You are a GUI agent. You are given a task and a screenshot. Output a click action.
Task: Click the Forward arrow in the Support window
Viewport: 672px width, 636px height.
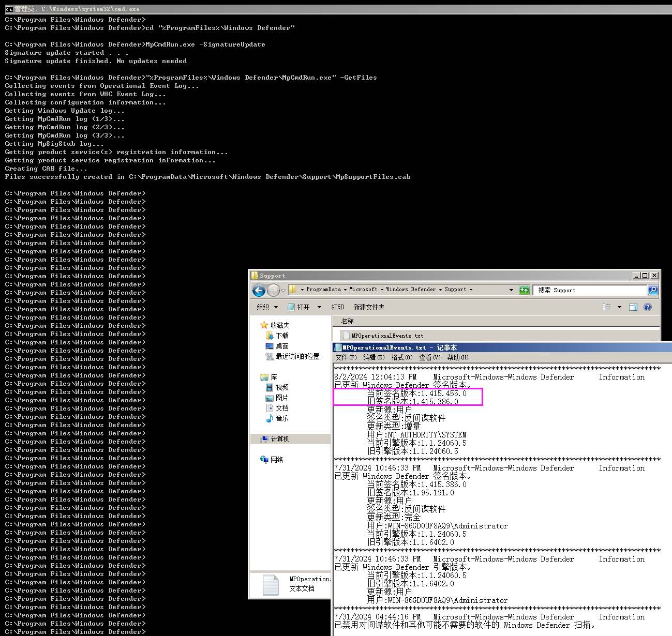(273, 291)
